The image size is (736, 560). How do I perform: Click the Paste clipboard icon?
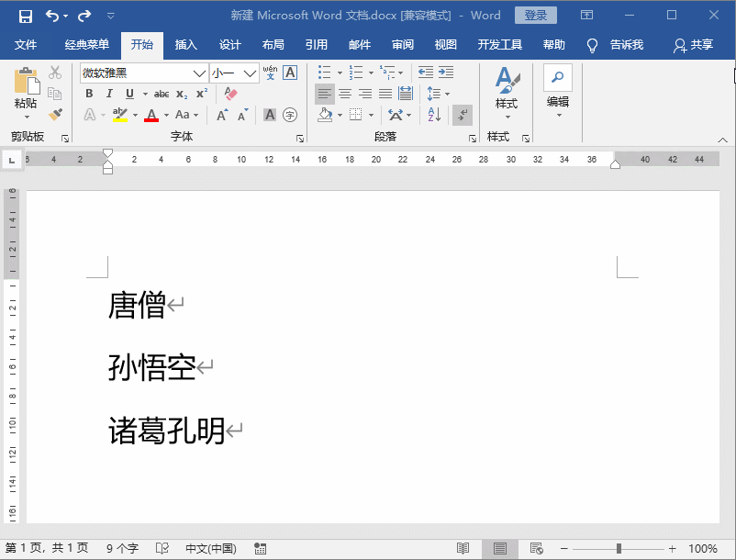point(27,81)
